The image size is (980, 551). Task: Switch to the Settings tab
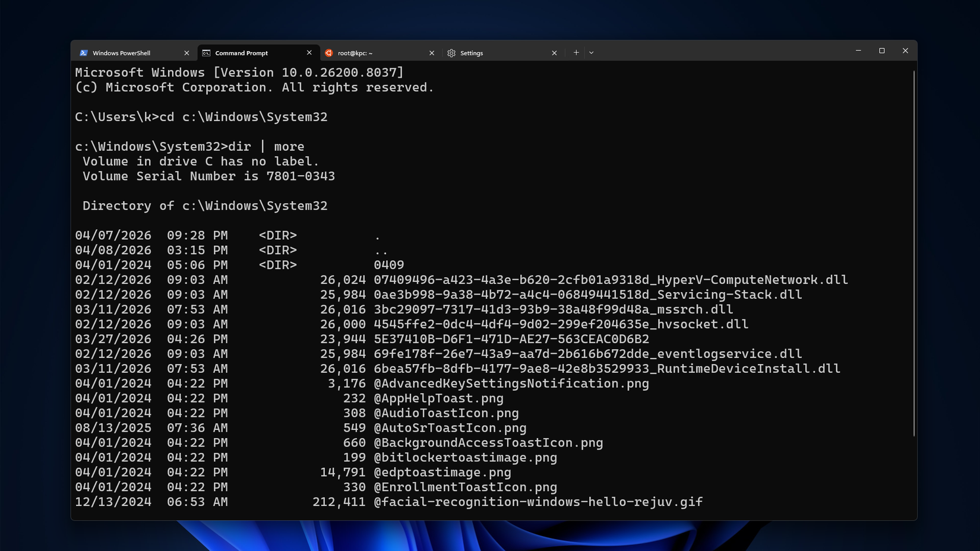[502, 53]
